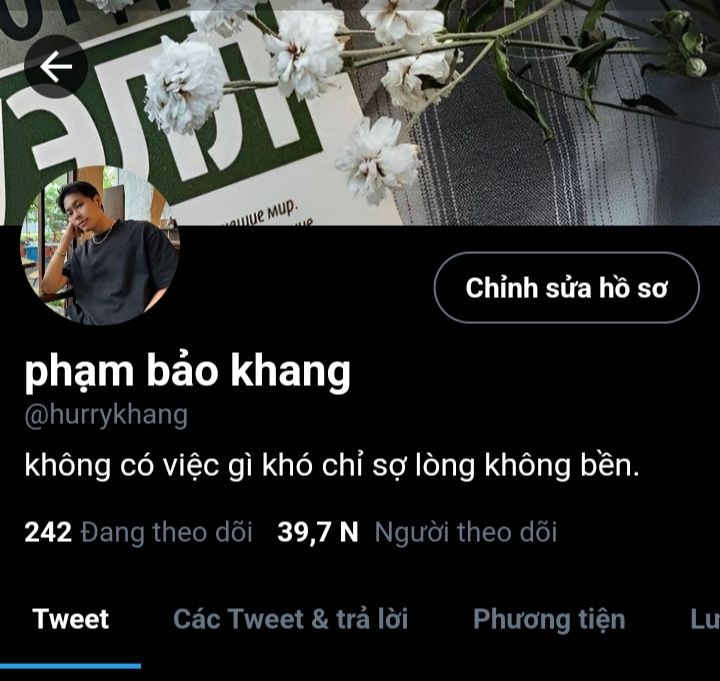Open the profile avatar photo

pos(100,245)
